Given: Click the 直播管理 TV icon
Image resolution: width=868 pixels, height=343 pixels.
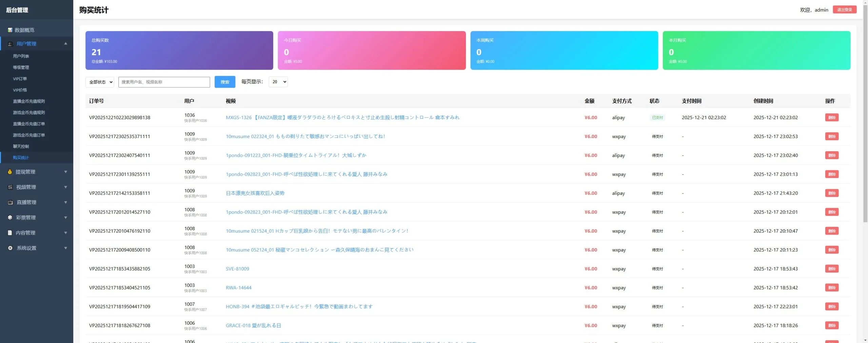Looking at the screenshot, I should (x=10, y=202).
